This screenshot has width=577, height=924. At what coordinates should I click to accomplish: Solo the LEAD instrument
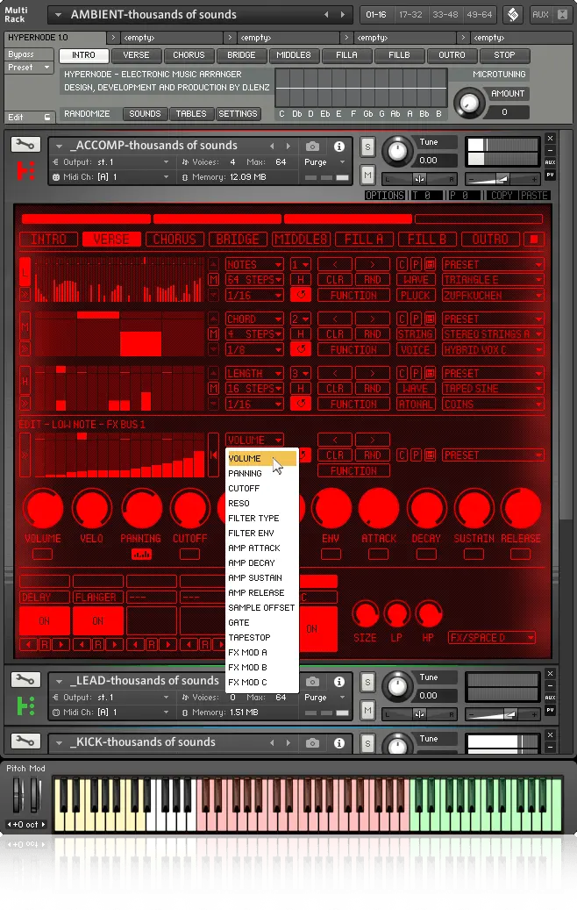coord(367,682)
